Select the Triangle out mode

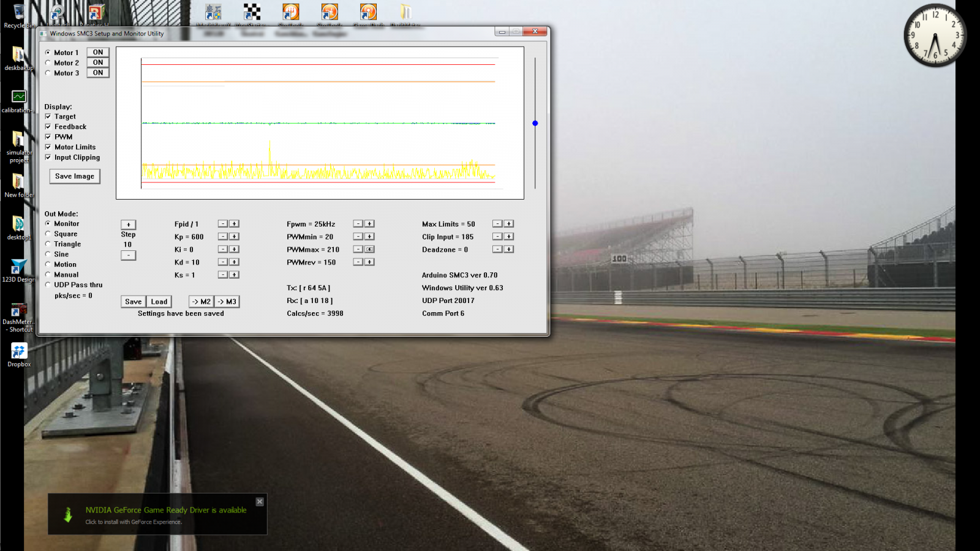48,244
